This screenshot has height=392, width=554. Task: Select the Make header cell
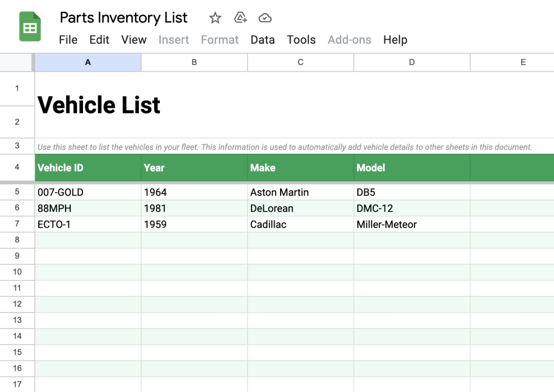(x=300, y=168)
